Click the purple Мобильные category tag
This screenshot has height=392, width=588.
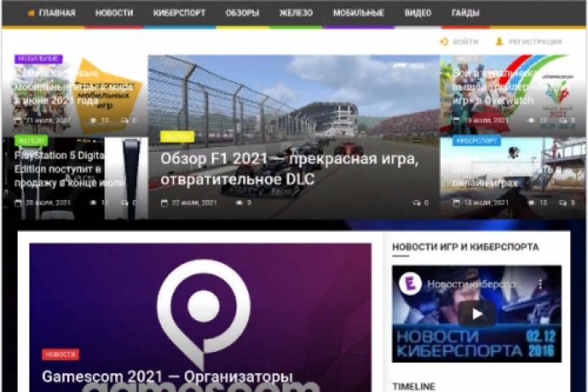click(x=38, y=59)
